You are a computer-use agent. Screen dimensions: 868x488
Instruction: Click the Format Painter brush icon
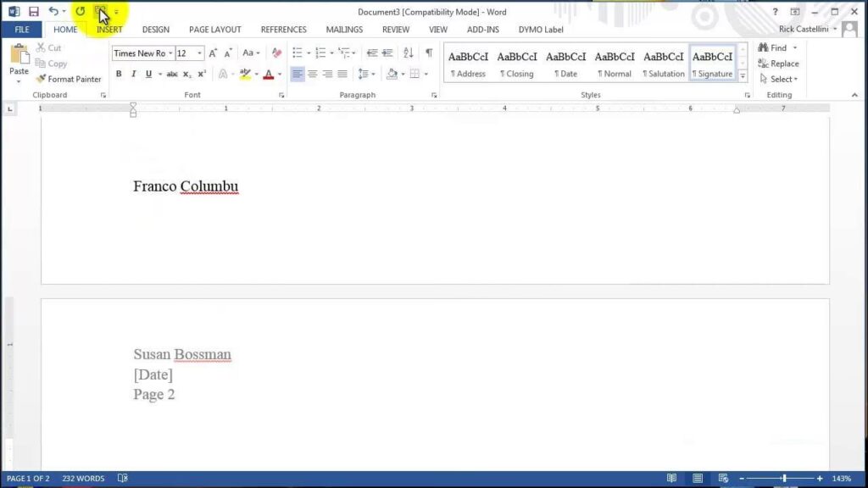(x=41, y=79)
